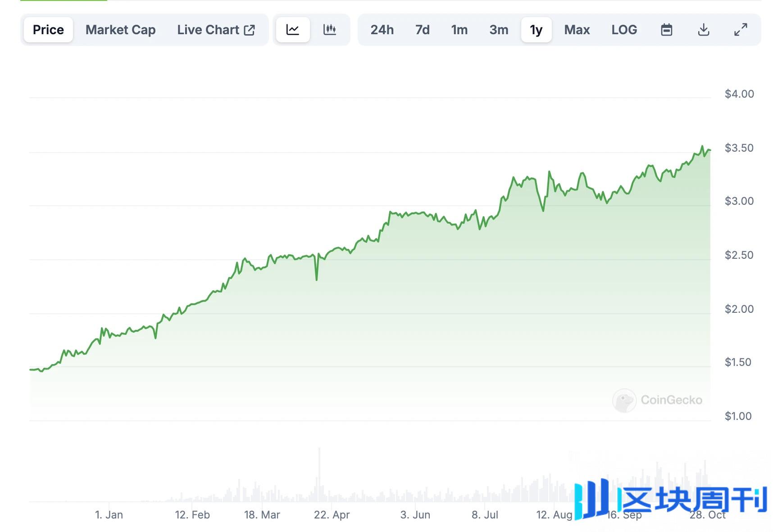This screenshot has width=782, height=532.
Task: Click the $1.50 axis label
Action: click(x=738, y=362)
